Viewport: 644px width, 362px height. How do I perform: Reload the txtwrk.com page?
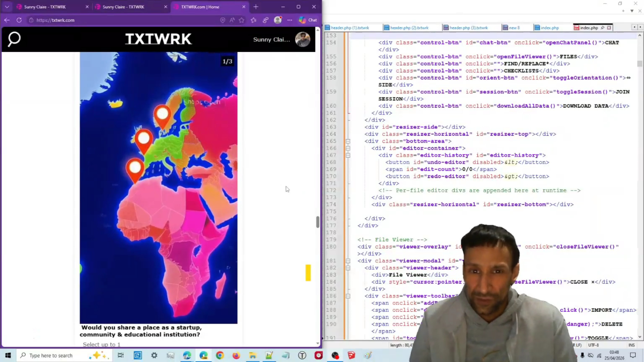tap(19, 20)
